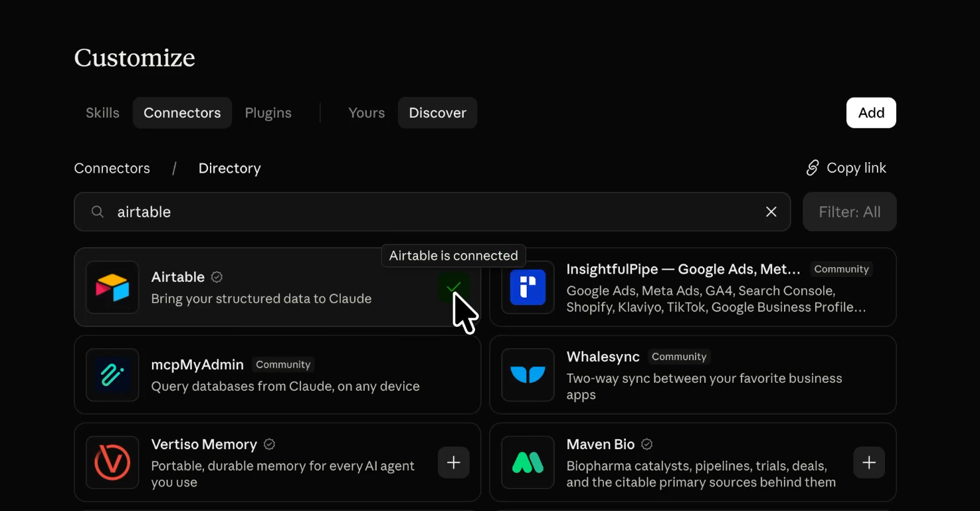Click Copy link
The width and height of the screenshot is (980, 511).
coord(846,168)
